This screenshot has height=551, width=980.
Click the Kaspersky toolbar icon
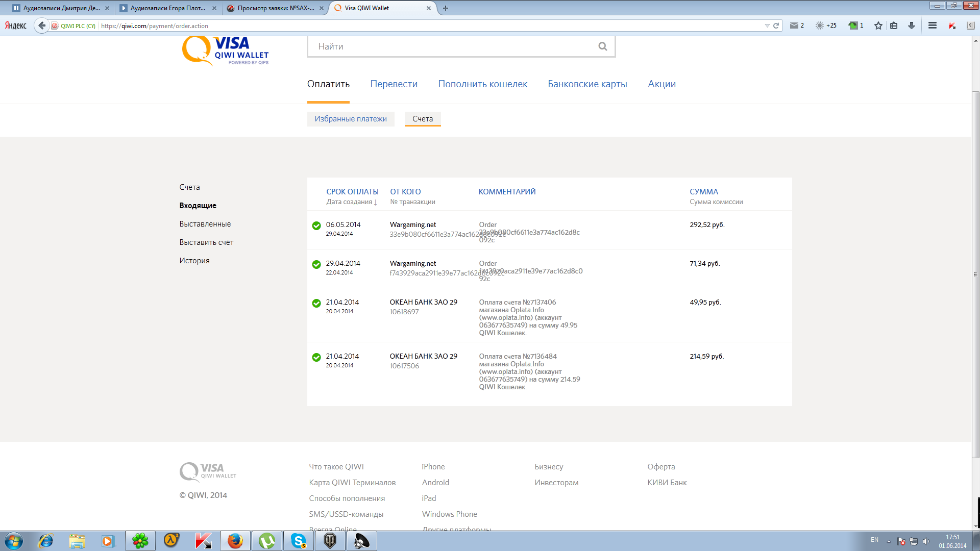[x=952, y=26]
